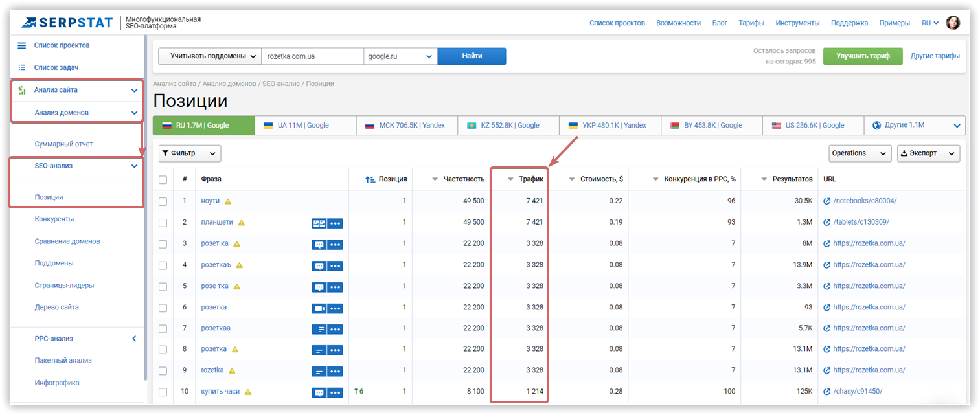The image size is (980, 415).
Task: Click the domain input field with rozetka.com.ua
Action: [x=312, y=56]
